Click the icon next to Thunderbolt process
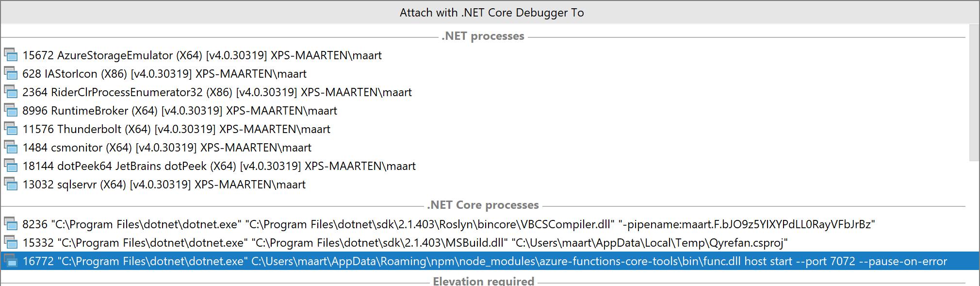 [11, 129]
